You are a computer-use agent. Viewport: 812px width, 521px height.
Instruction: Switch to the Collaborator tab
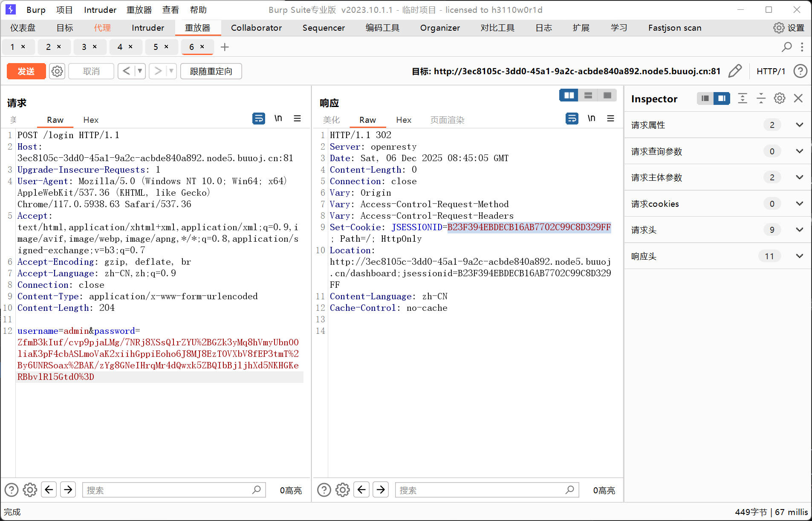[256, 28]
